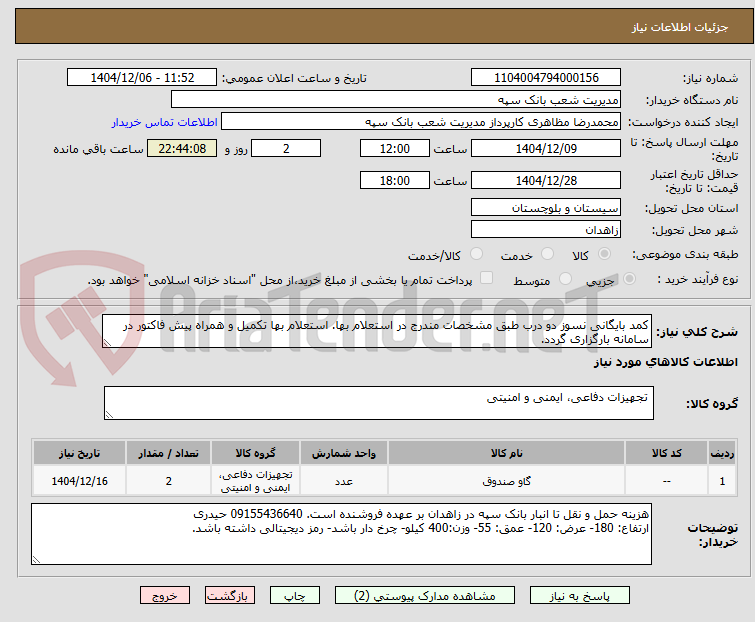Click the remaining time field 22:44:08

(182, 148)
